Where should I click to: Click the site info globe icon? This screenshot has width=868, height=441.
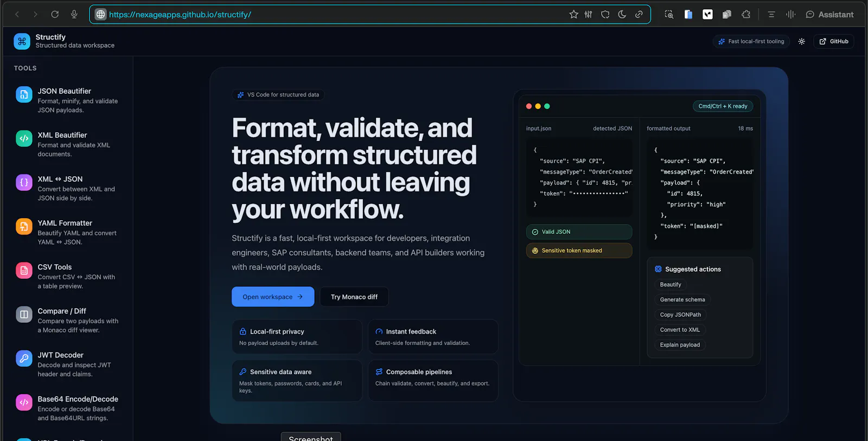pyautogui.click(x=101, y=15)
